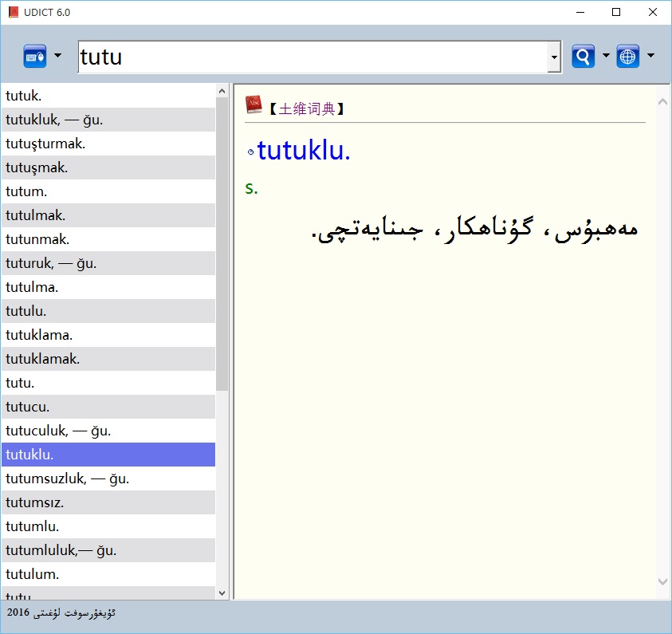Click inside the search field containing tutu
Viewport: 672px width, 634px height.
pyautogui.click(x=311, y=57)
